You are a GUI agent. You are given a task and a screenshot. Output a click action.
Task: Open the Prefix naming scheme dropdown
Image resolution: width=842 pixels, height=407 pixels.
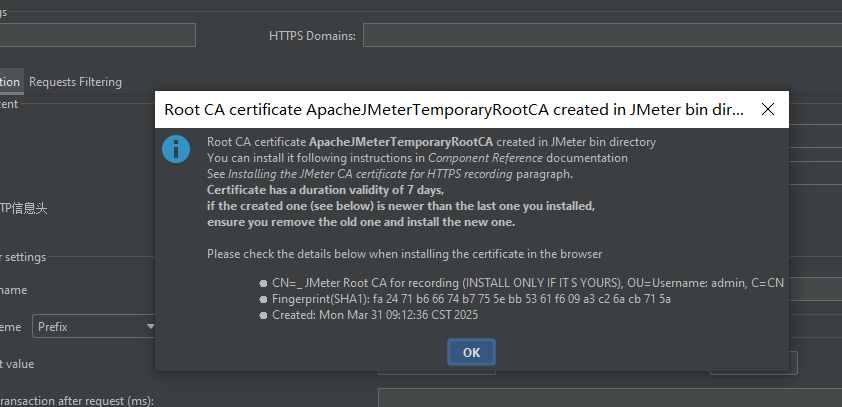pyautogui.click(x=95, y=326)
